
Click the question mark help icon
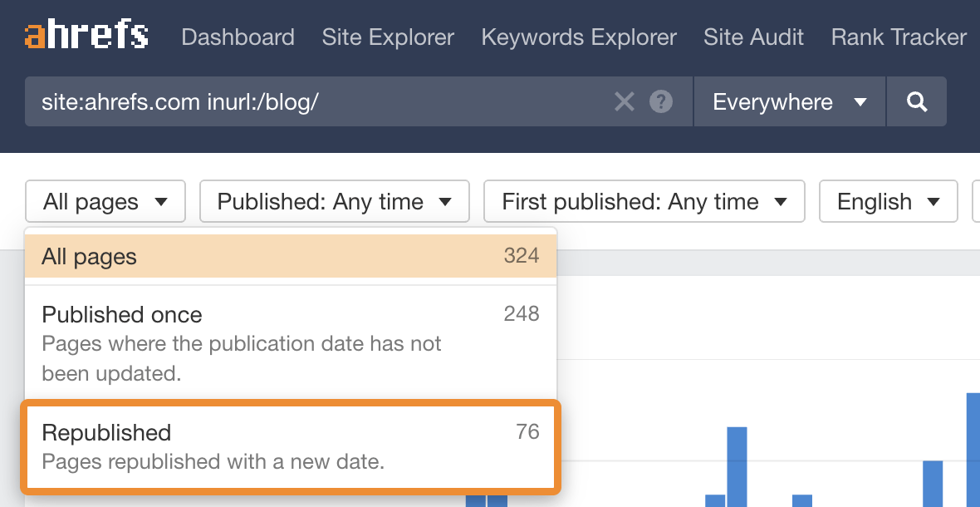click(x=661, y=102)
